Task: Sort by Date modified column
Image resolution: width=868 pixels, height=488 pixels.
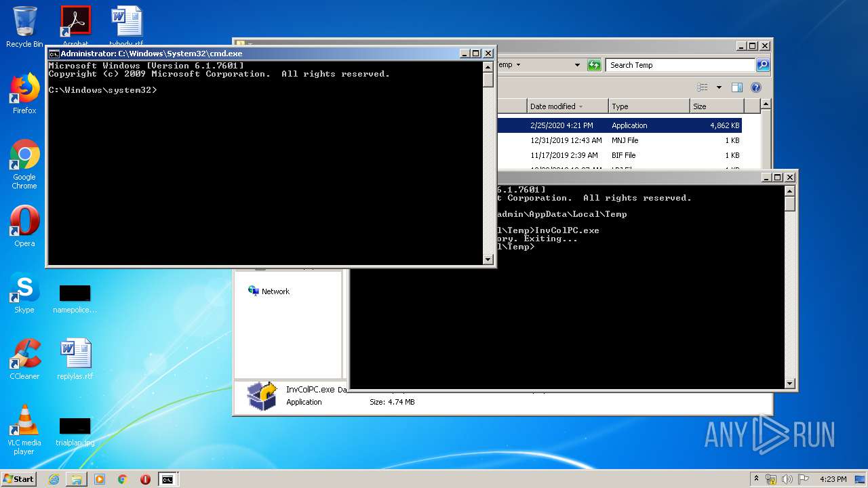Action: tap(568, 106)
